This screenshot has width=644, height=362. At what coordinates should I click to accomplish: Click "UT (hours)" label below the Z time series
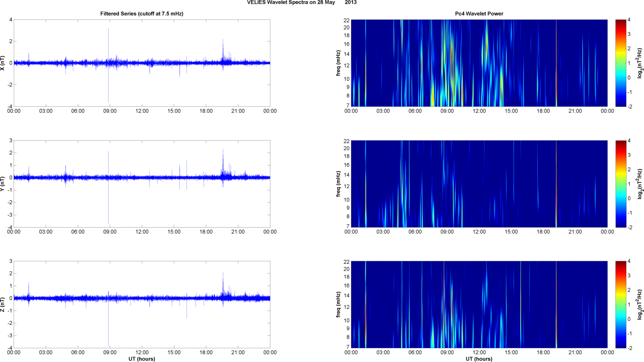(x=142, y=359)
